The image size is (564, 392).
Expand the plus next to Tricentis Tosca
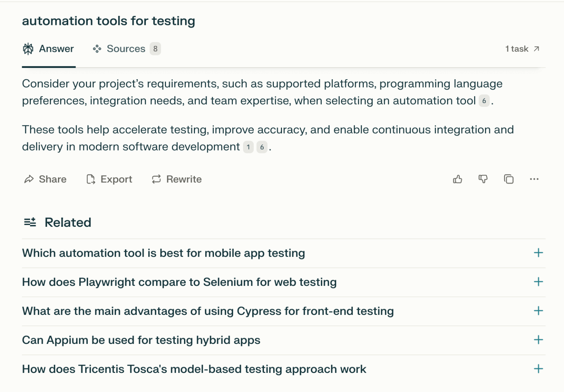pos(538,369)
